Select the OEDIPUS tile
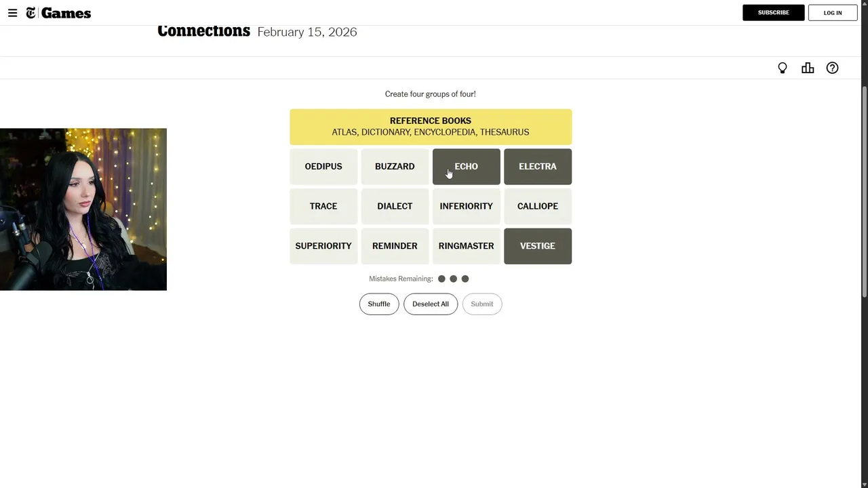Screen dimensions: 868x488 (323, 167)
